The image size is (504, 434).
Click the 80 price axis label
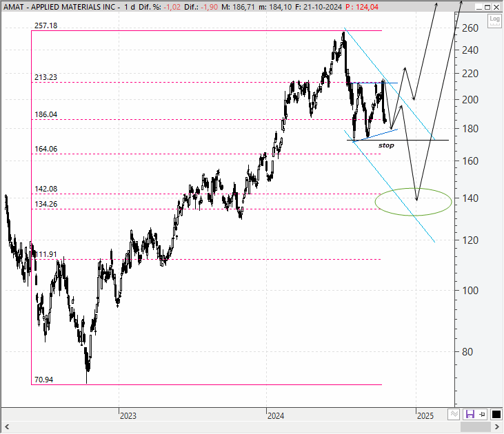[467, 352]
